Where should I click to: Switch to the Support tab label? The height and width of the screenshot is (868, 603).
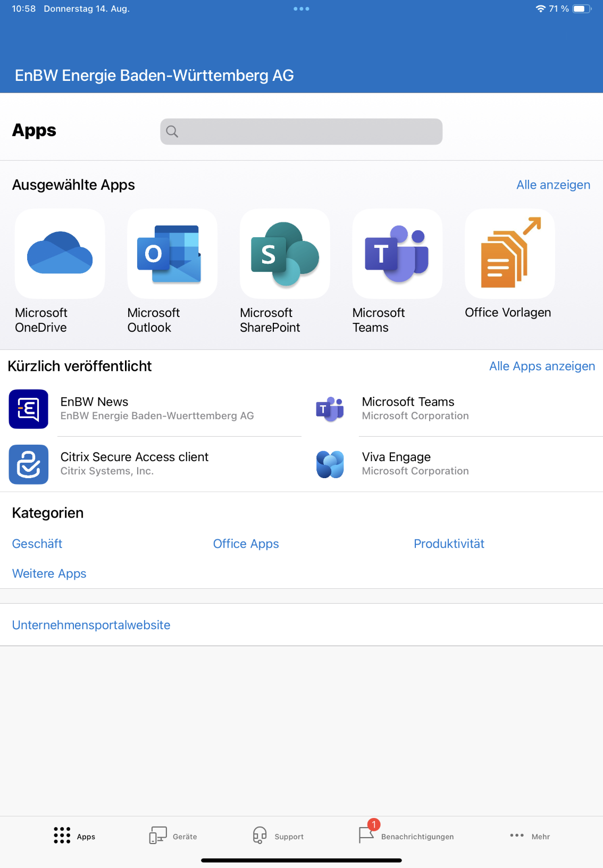click(x=289, y=837)
